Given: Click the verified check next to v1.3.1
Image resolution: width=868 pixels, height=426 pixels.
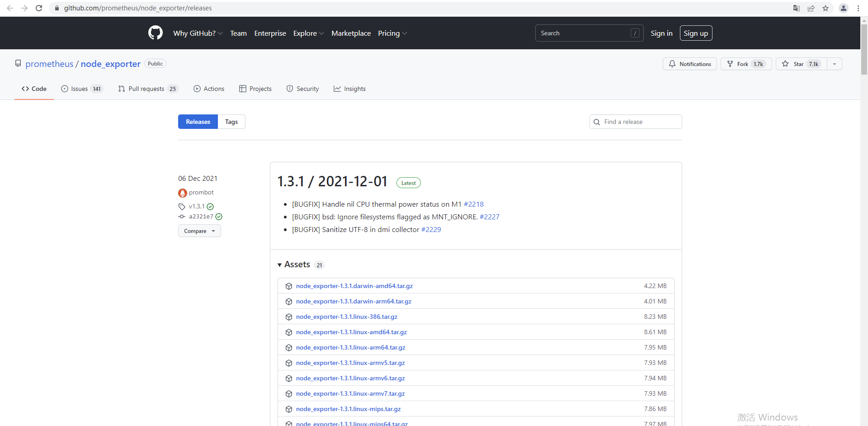Looking at the screenshot, I should coord(210,207).
